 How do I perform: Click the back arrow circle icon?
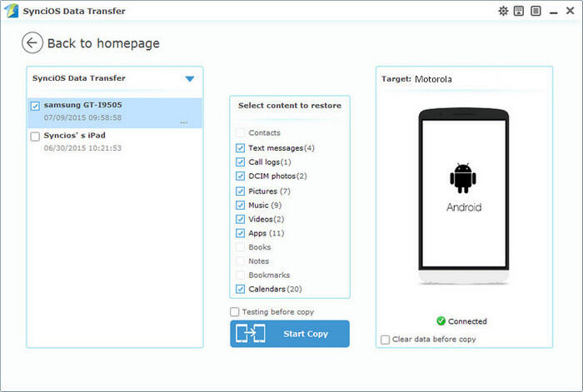pos(32,43)
